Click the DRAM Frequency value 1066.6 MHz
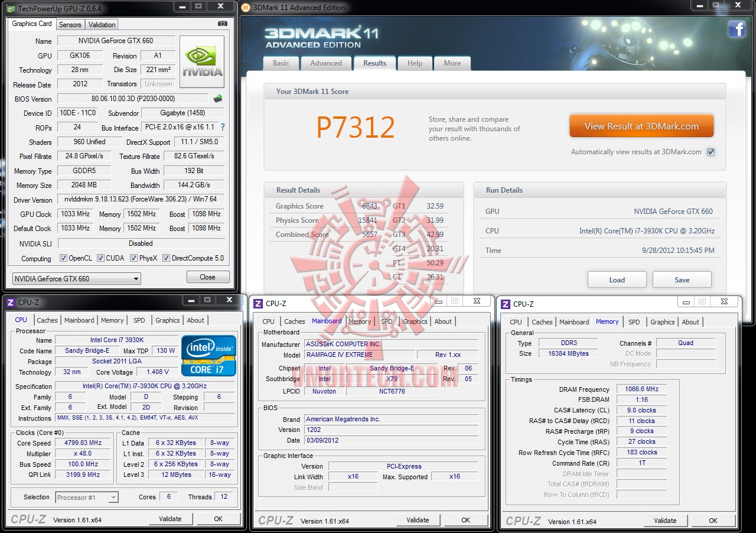 point(642,389)
